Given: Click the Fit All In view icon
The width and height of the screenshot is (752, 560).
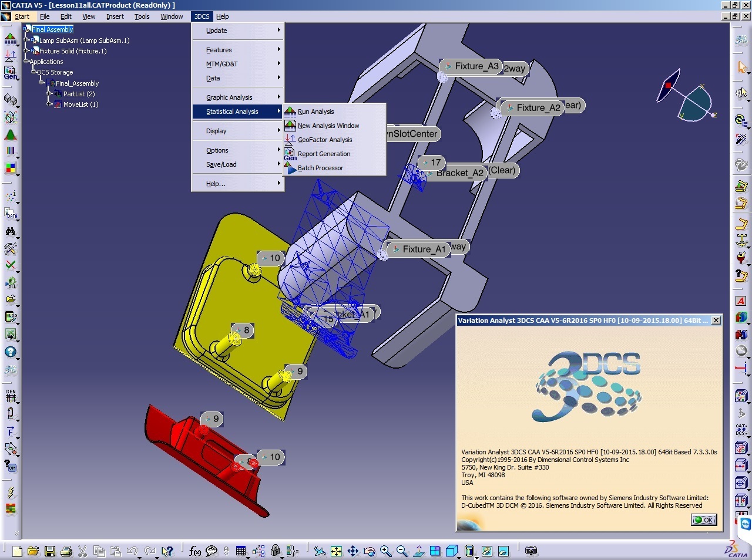Looking at the screenshot, I should [336, 551].
